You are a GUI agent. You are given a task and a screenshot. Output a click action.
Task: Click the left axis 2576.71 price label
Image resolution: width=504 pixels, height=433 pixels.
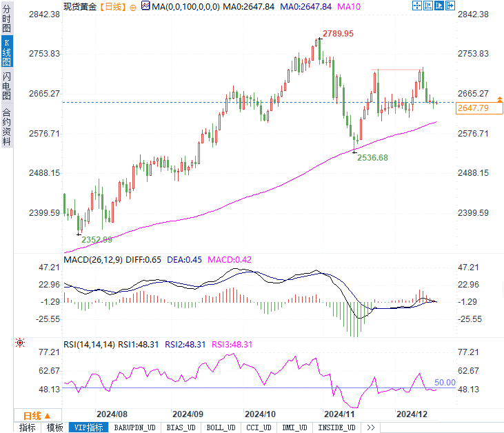click(44, 133)
